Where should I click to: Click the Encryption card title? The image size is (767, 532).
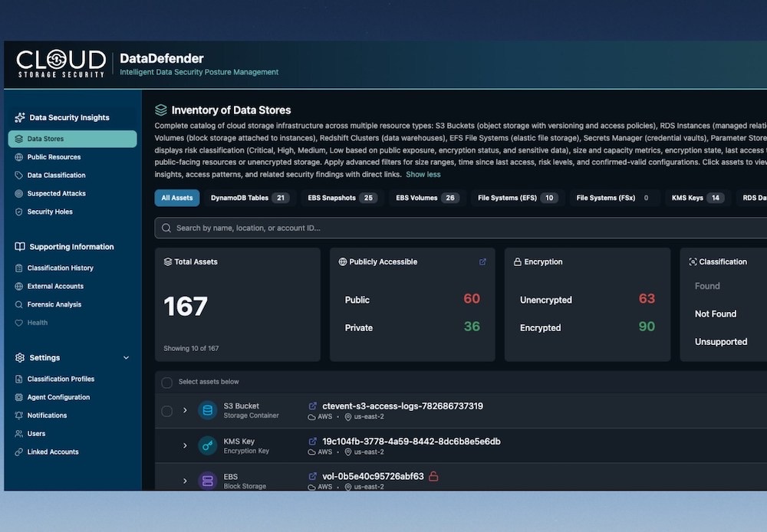click(x=543, y=261)
